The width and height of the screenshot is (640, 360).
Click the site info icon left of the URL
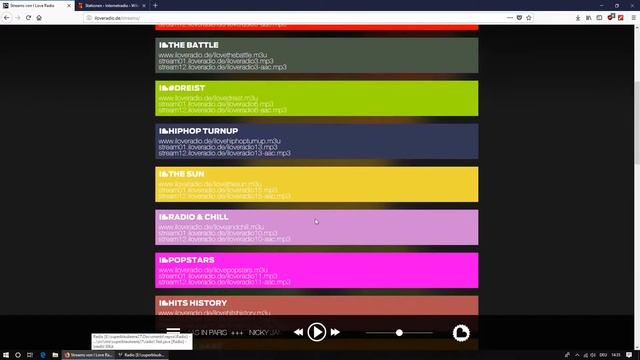(89, 18)
